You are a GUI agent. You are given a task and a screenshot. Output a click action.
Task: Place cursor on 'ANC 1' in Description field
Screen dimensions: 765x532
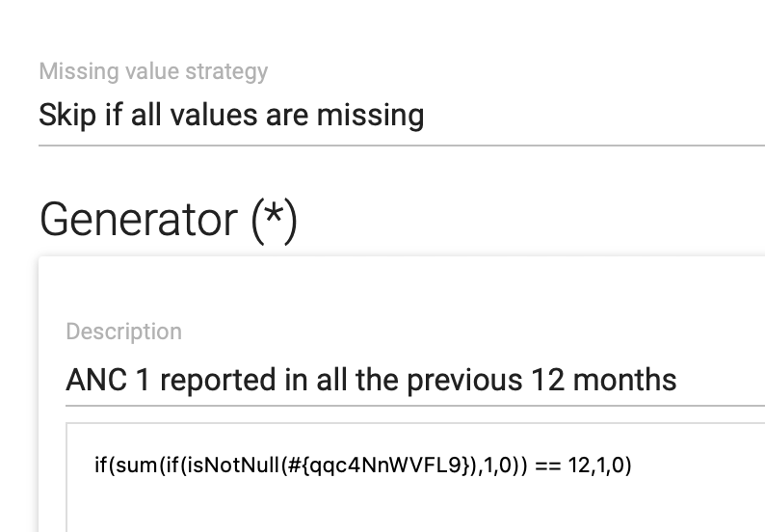(108, 381)
